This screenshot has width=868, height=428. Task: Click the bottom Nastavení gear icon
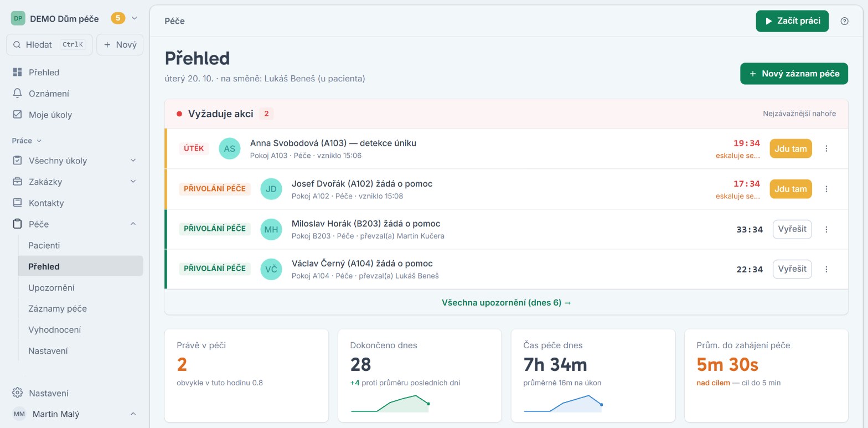(17, 393)
